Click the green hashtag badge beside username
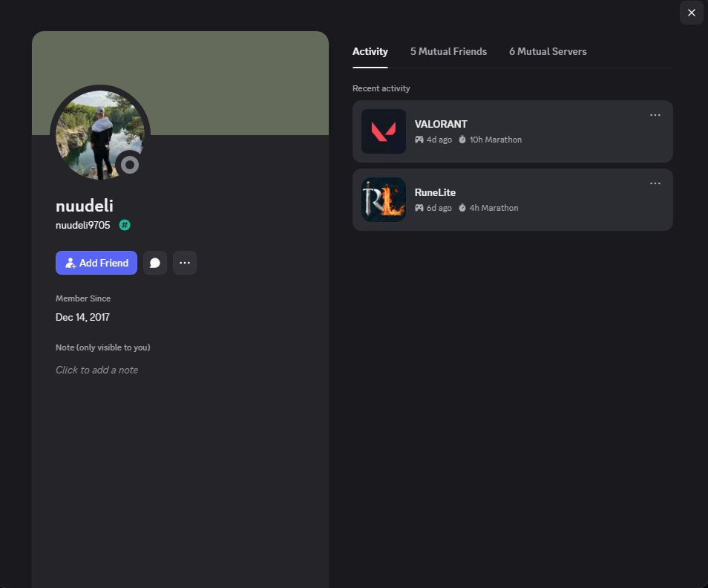708x588 pixels. coord(125,225)
